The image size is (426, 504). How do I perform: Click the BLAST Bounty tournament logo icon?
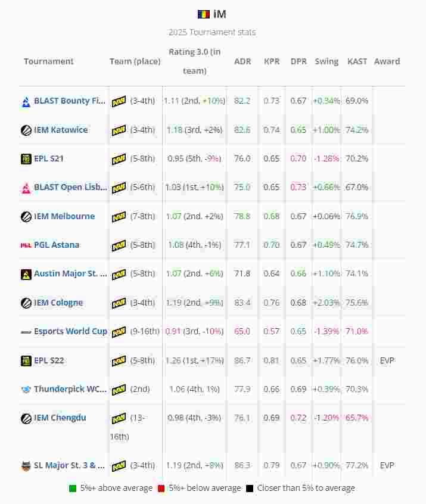point(26,101)
